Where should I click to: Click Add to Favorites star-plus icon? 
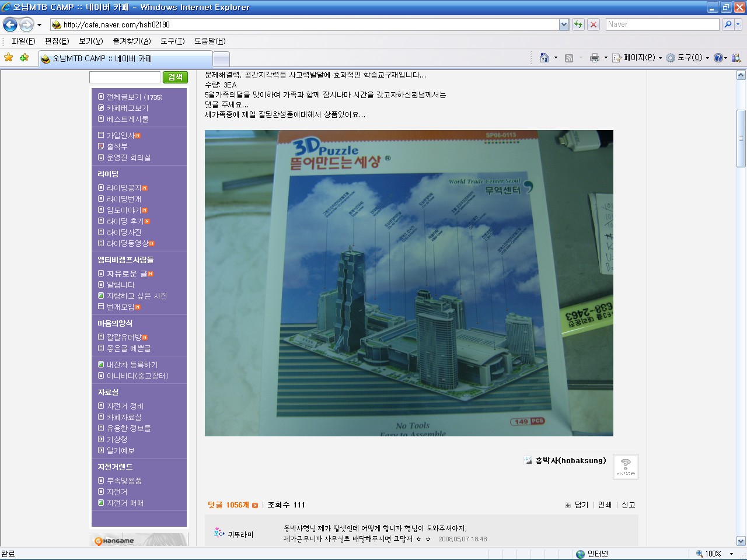click(24, 58)
